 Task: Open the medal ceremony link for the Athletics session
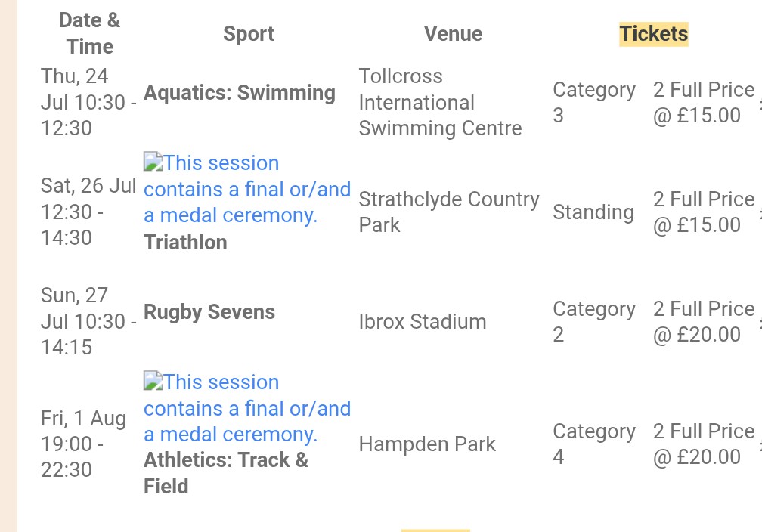pos(247,409)
